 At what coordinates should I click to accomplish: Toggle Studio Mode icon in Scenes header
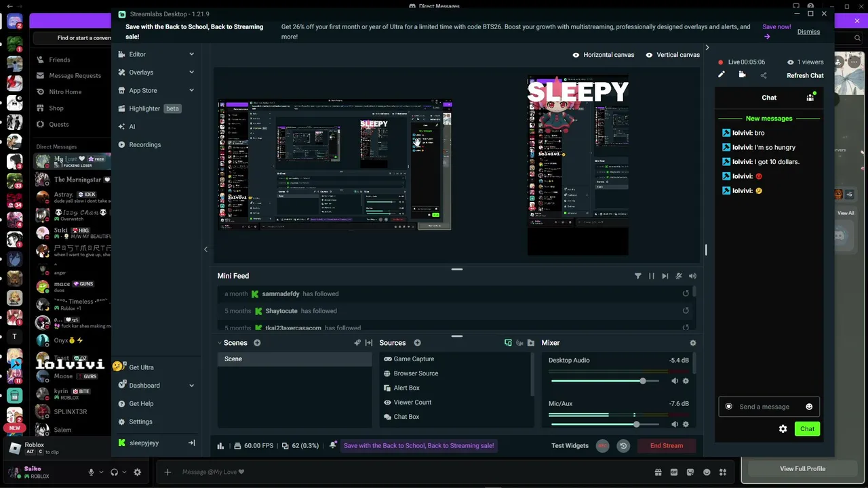point(368,343)
